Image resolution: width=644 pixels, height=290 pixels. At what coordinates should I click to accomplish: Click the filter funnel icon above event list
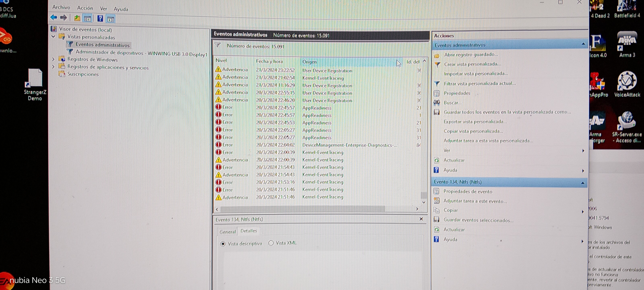(218, 45)
